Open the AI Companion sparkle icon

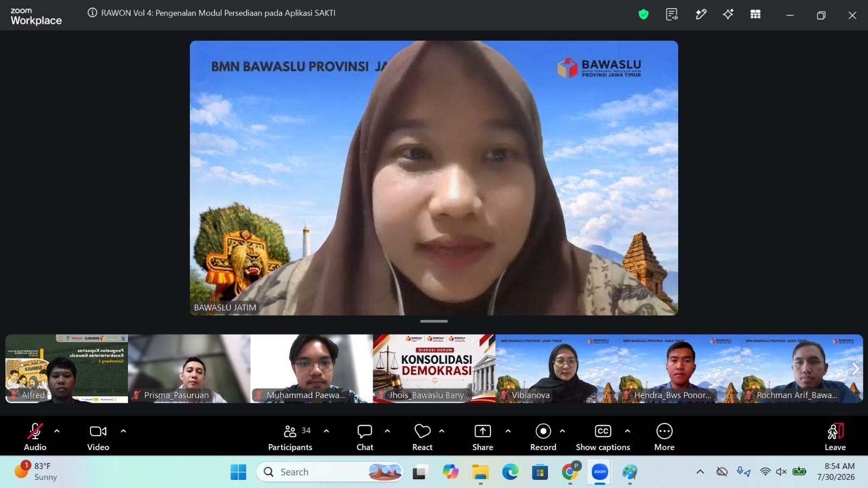728,15
